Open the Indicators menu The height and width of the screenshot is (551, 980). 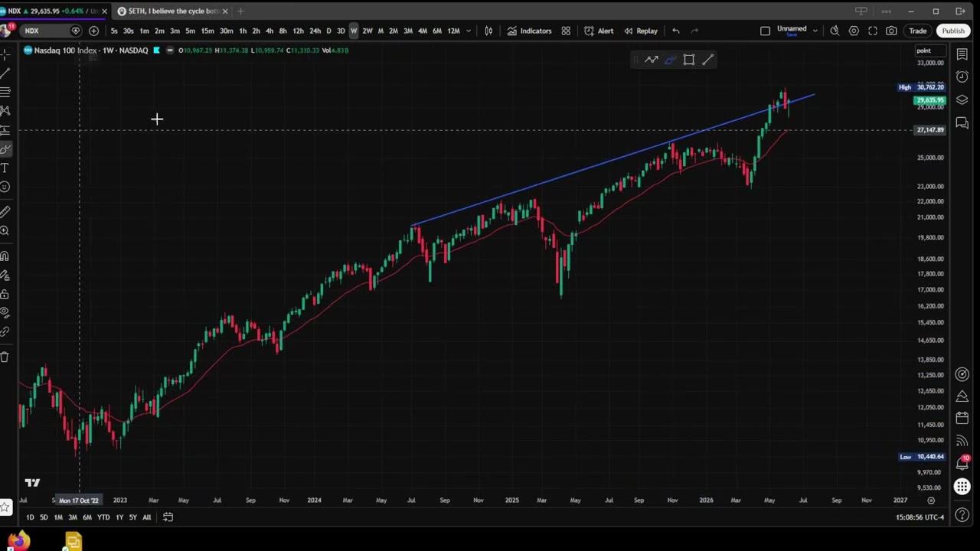(x=529, y=31)
